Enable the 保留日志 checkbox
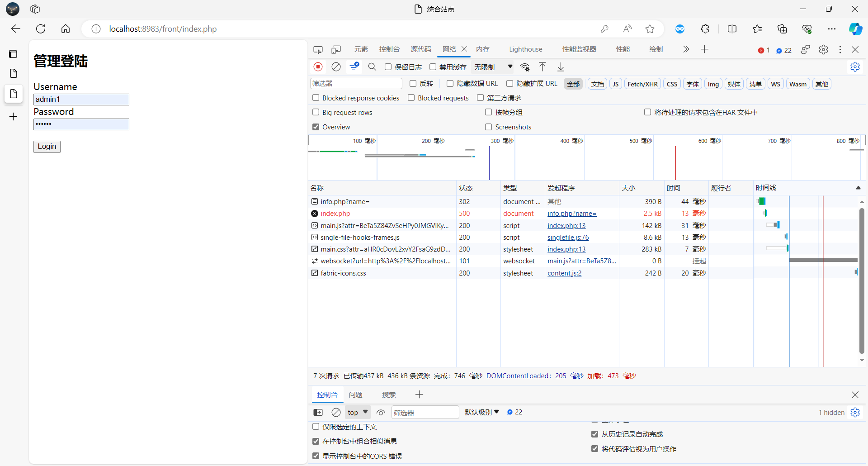 pyautogui.click(x=388, y=67)
